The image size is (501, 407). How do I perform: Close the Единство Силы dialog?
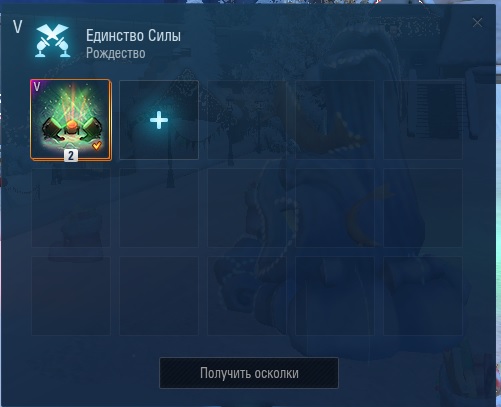click(477, 23)
